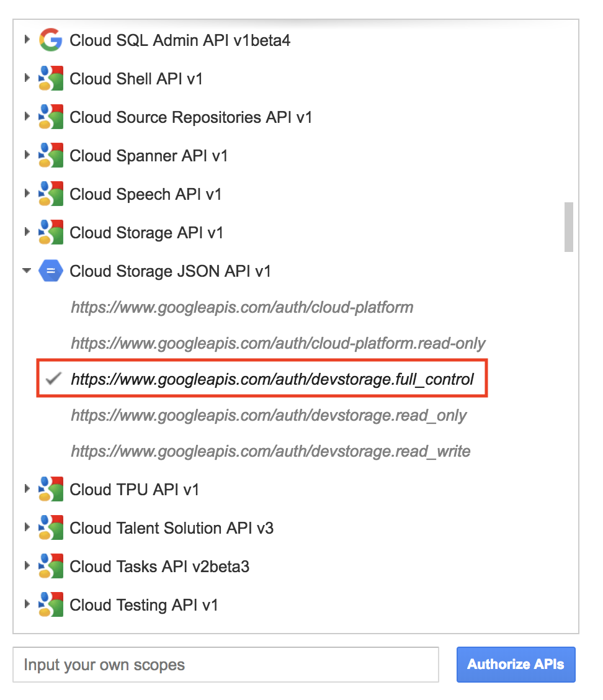
Task: Select the Cloud Storage API v1 list item
Action: pos(146,233)
